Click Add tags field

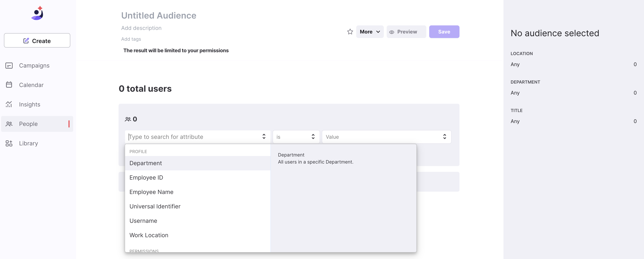click(x=131, y=39)
